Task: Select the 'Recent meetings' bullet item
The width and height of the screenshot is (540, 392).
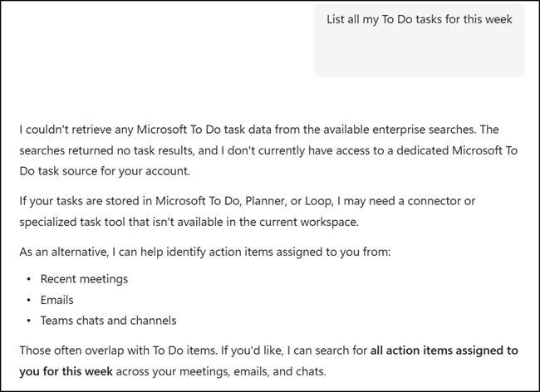Action: point(84,279)
